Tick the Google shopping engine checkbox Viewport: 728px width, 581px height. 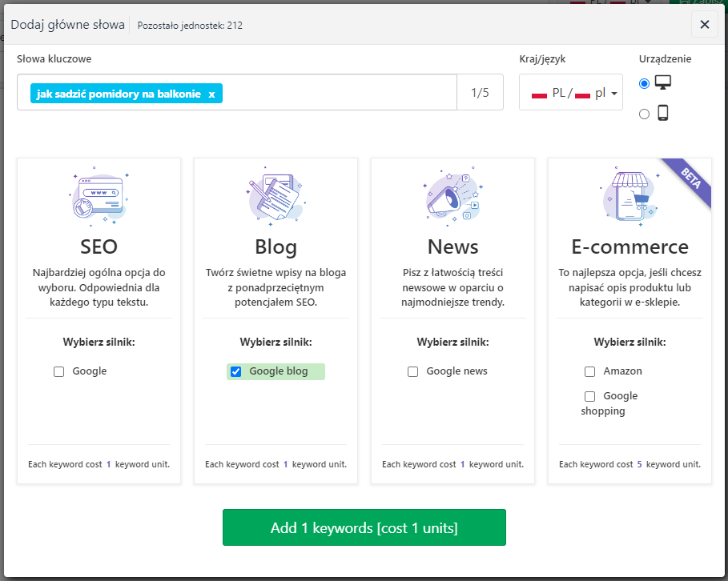589,396
